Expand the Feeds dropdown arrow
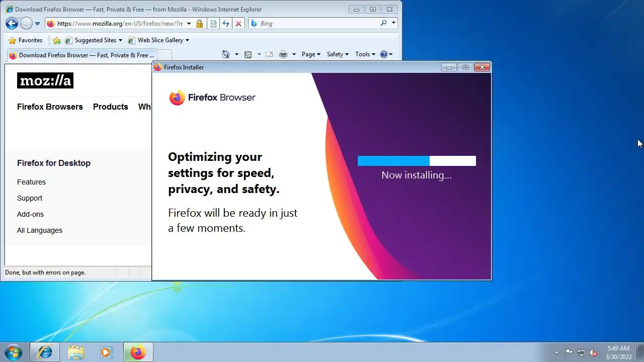 (259, 54)
